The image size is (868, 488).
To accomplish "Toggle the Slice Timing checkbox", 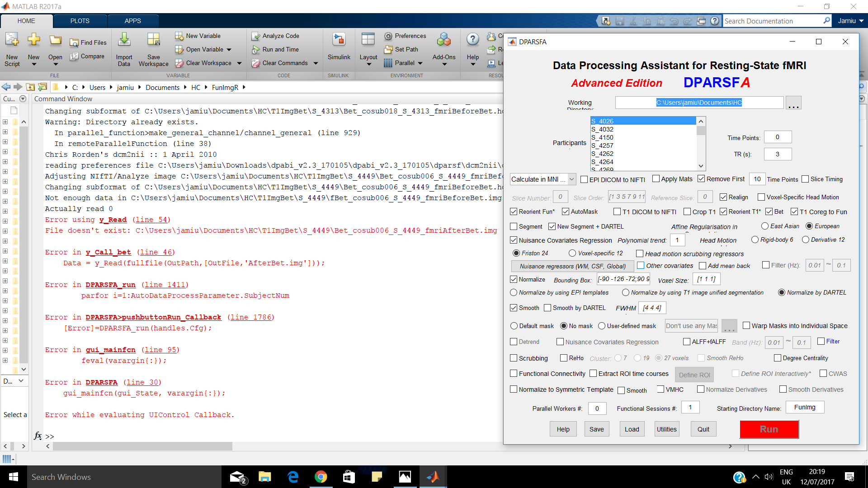I will pos(805,179).
